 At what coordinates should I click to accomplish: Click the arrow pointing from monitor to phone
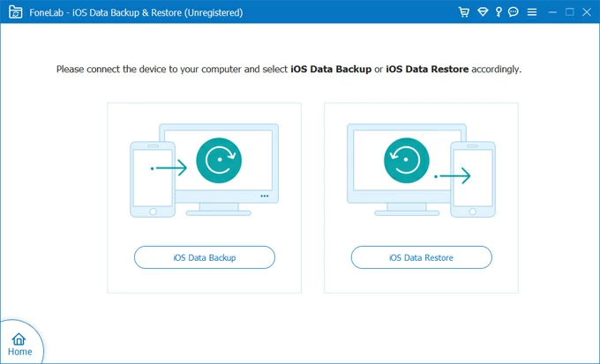coord(454,177)
